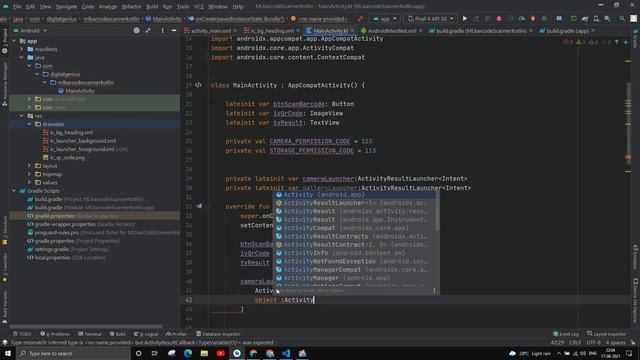Open the Profiler tool window
Viewport: 640px width, 360px height.
[177, 334]
